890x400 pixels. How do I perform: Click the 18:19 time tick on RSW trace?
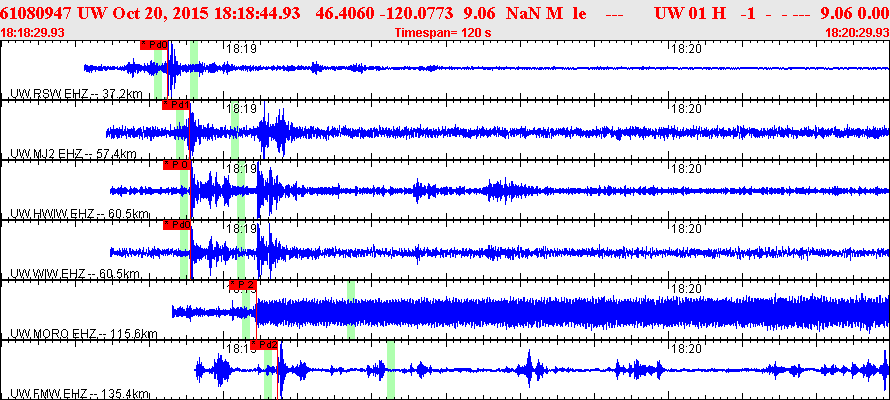(242, 49)
